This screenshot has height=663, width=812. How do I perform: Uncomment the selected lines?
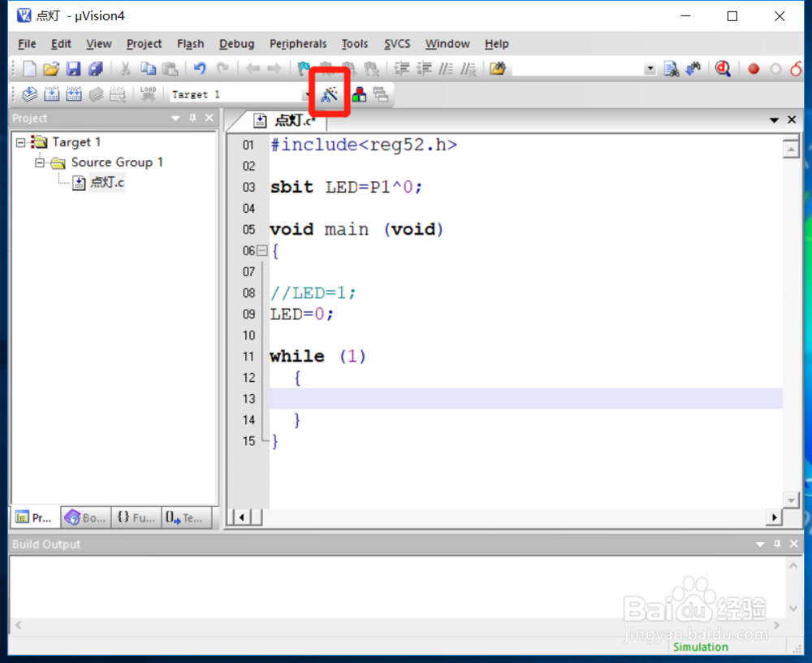click(x=469, y=68)
